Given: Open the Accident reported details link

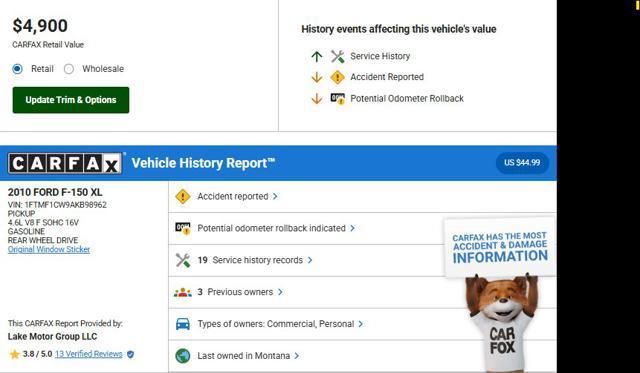Looking at the screenshot, I should pyautogui.click(x=233, y=196).
